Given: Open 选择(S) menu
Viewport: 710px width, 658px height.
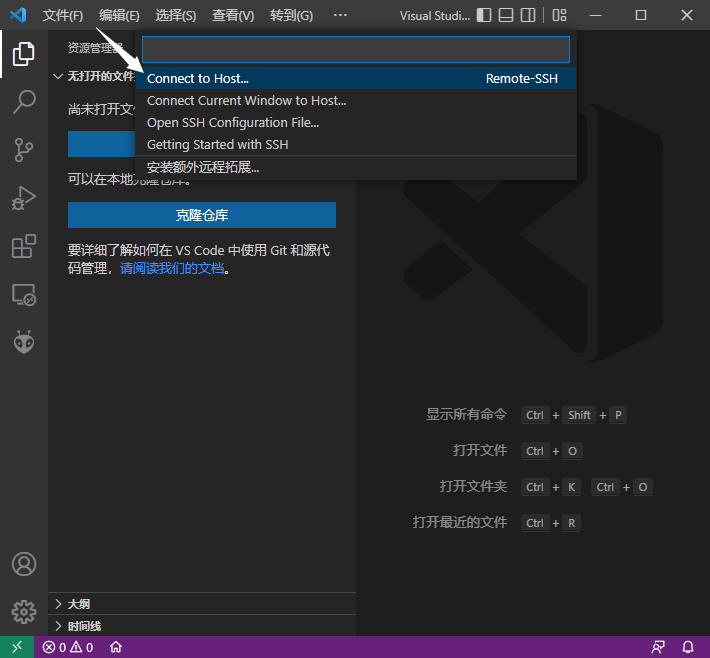Looking at the screenshot, I should [x=176, y=16].
